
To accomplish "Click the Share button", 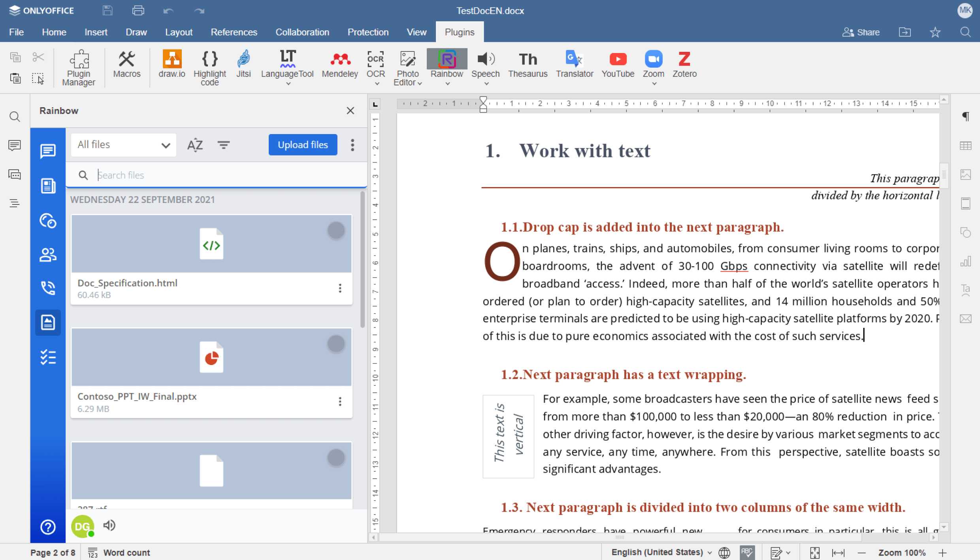I will (861, 32).
